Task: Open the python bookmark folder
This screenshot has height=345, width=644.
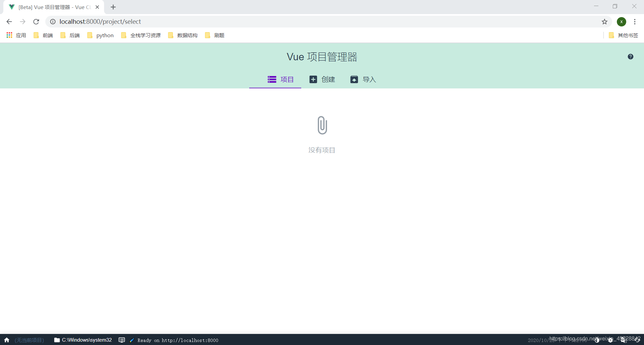Action: click(x=100, y=35)
